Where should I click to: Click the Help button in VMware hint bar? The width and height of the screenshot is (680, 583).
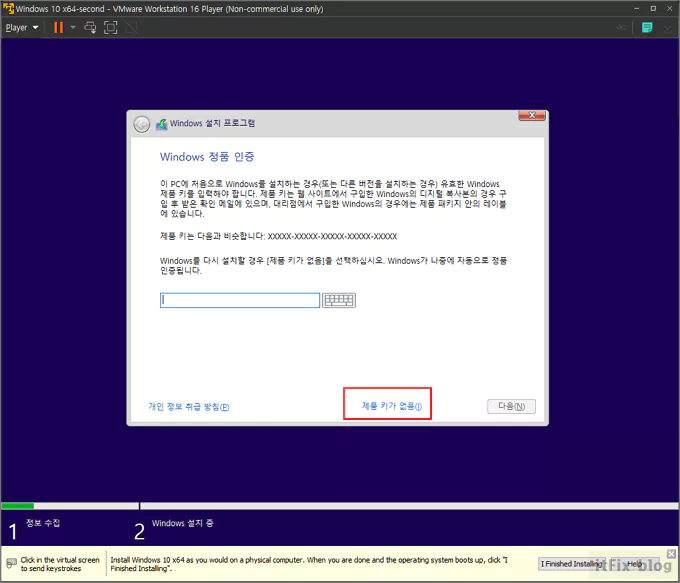coord(634,564)
